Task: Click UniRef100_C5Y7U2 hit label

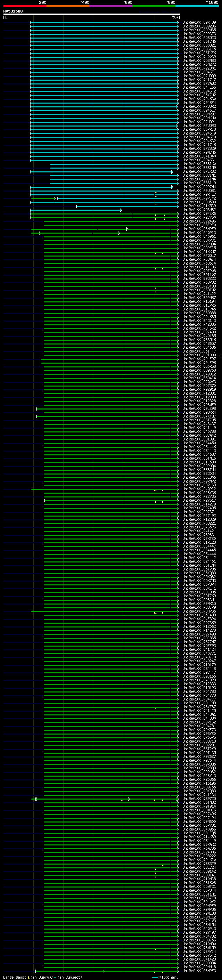Action: coord(199,95)
